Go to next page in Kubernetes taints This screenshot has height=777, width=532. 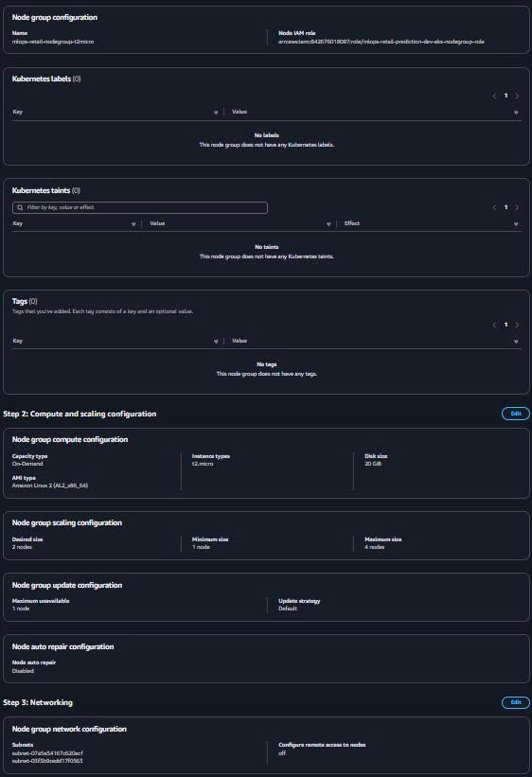(x=517, y=207)
